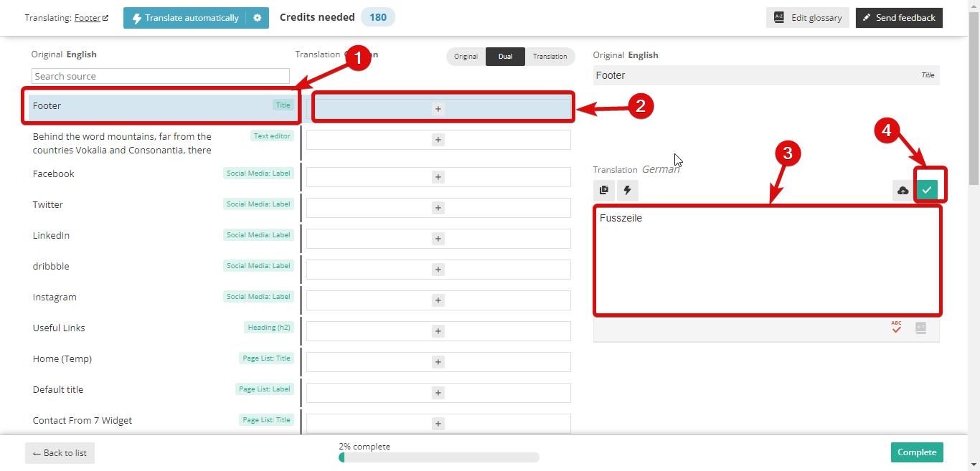Expand translation field for Facebook label
Image resolution: width=980 pixels, height=471 pixels.
(x=438, y=176)
